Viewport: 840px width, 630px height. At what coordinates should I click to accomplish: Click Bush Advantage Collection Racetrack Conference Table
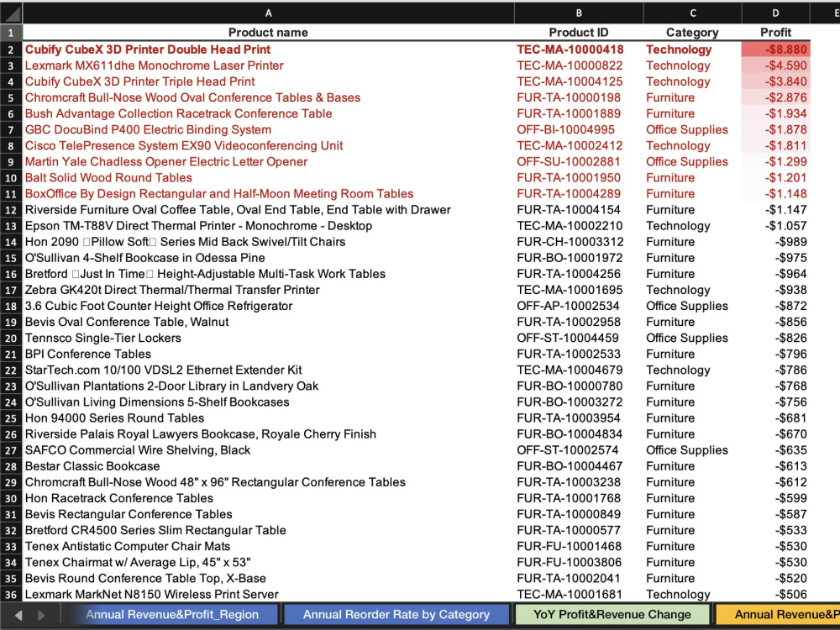click(269, 114)
